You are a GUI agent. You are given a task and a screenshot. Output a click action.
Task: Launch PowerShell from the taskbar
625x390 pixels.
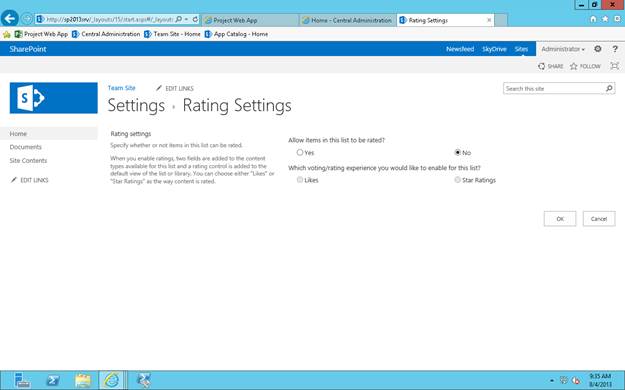coord(53,380)
